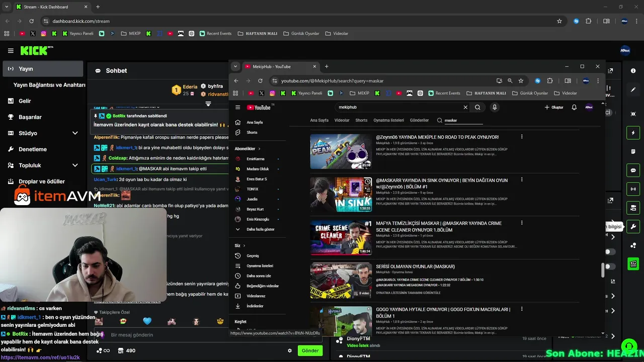Open new tab in YouTube window
The image size is (644, 362).
tap(327, 66)
